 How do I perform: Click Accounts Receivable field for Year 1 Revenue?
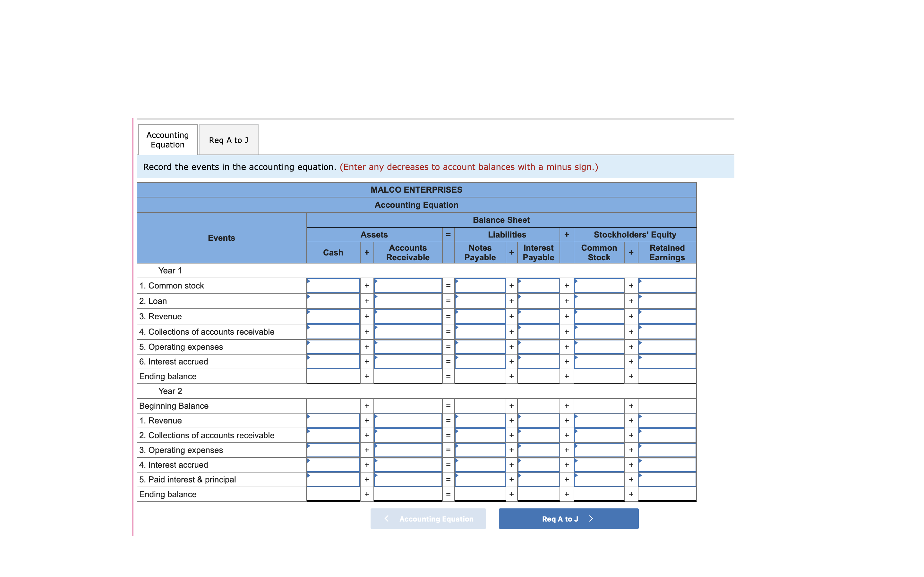[408, 316]
